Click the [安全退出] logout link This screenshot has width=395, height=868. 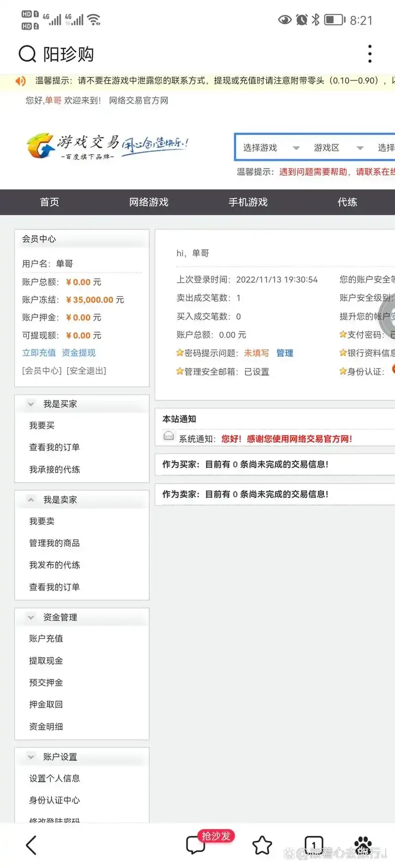[86, 371]
